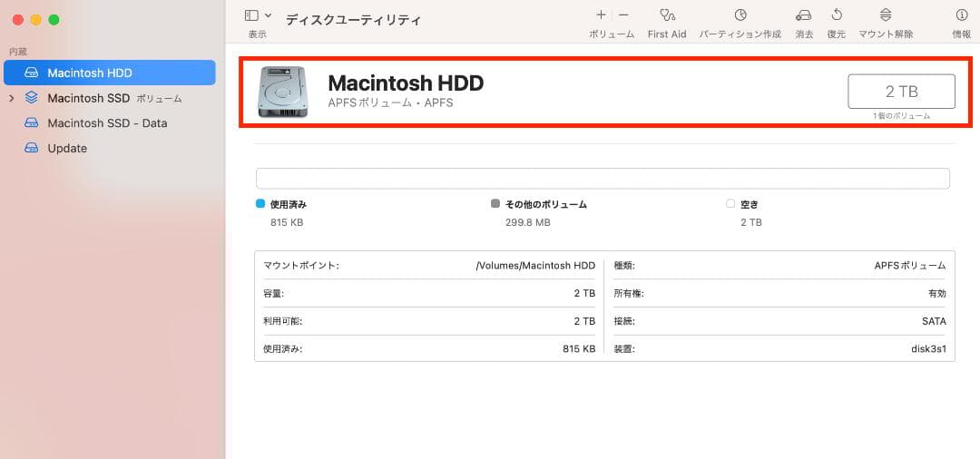Click the stacked layers icon for Macintosh SSD
This screenshot has width=980, height=459.
tap(31, 98)
